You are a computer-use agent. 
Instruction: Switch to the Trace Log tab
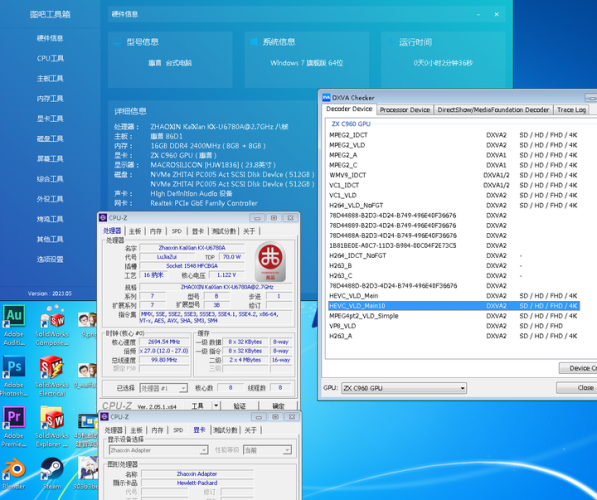click(571, 110)
